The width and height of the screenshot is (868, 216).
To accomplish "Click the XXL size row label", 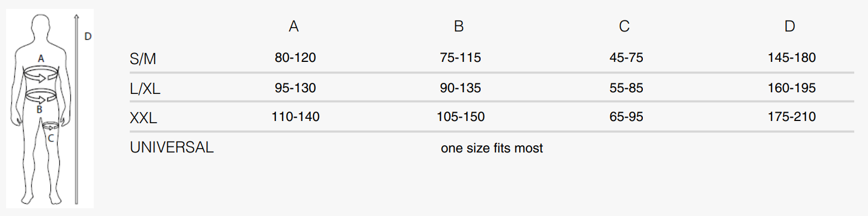I will point(143,118).
